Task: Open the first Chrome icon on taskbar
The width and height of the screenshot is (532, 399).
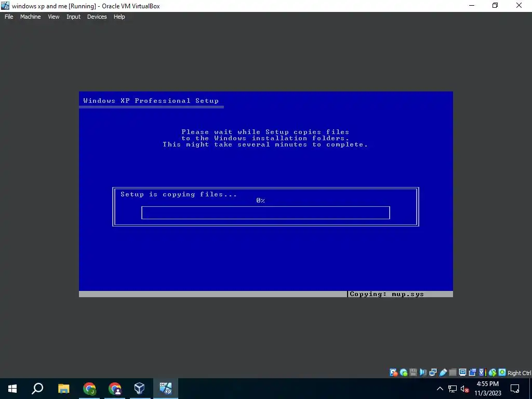Action: (x=89, y=389)
